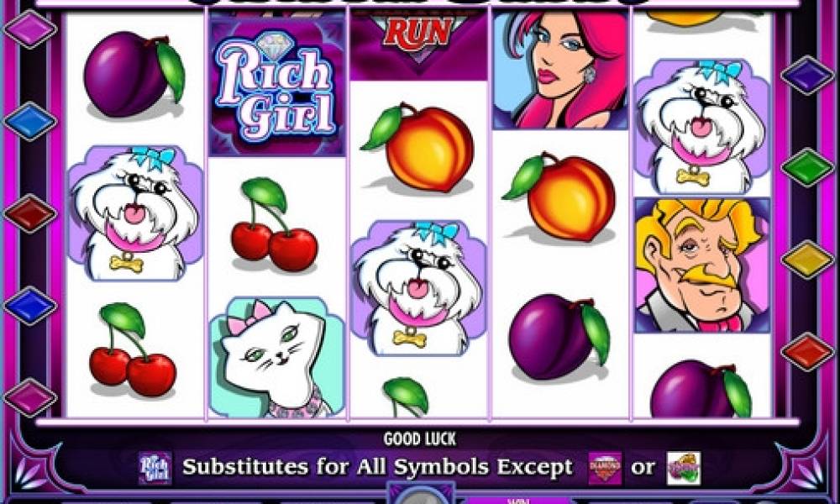Click the white dog symbol on reel five
Viewport: 840px width, 504px height.
(x=702, y=127)
